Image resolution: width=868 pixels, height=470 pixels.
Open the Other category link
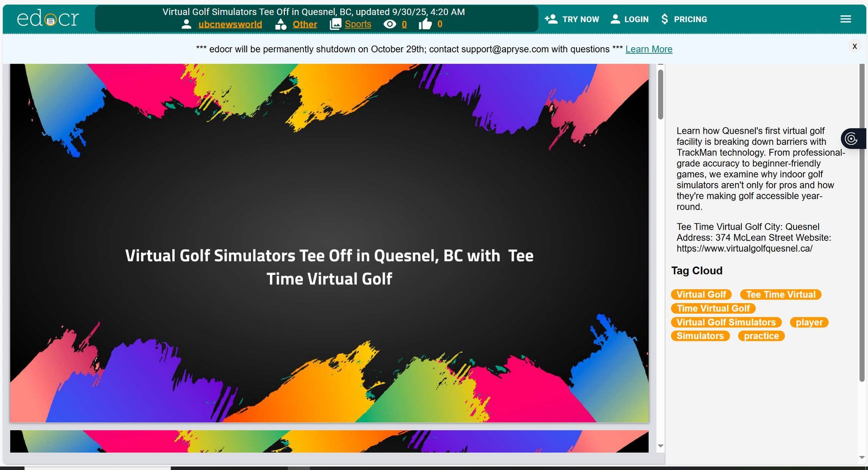tap(305, 24)
